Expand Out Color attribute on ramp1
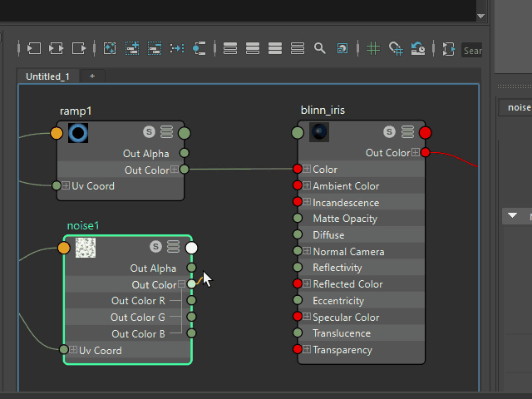 pyautogui.click(x=175, y=170)
